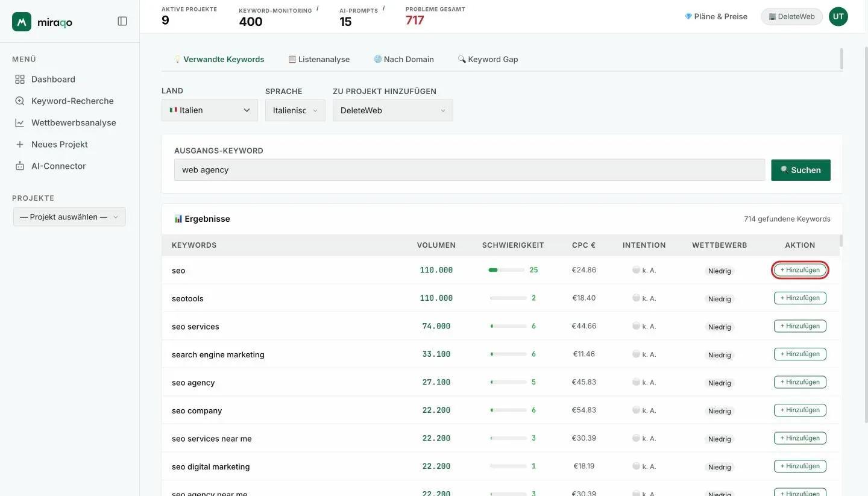Click Niedrig badge in the seo row

pos(720,271)
